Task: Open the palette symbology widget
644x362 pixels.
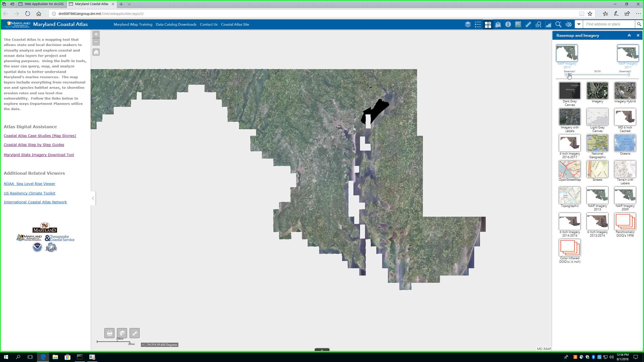Action: 568,24
